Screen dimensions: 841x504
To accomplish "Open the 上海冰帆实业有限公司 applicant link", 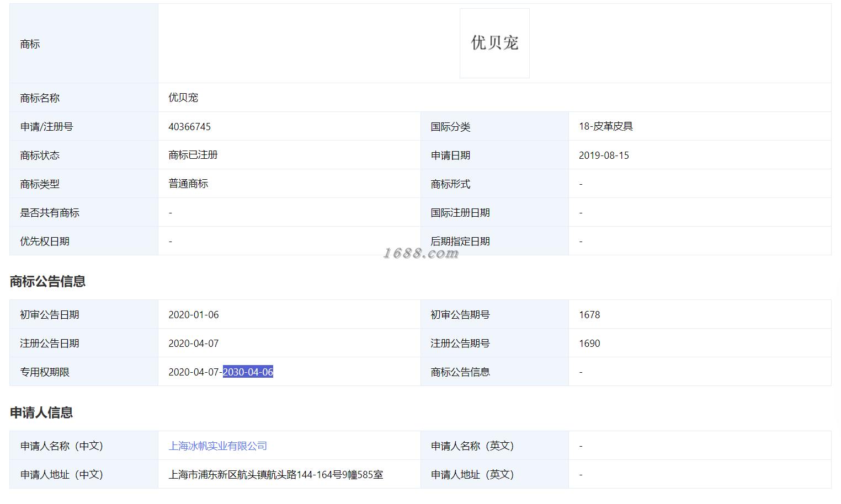I will coord(218,446).
